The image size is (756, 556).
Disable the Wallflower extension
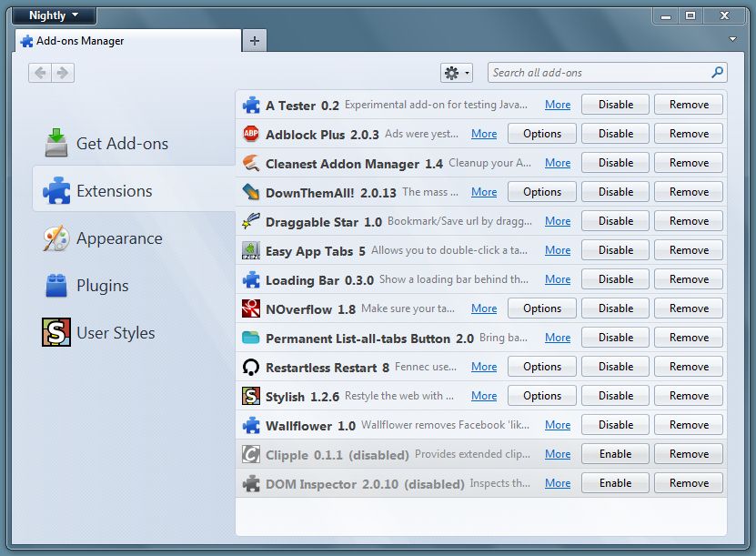tap(615, 424)
